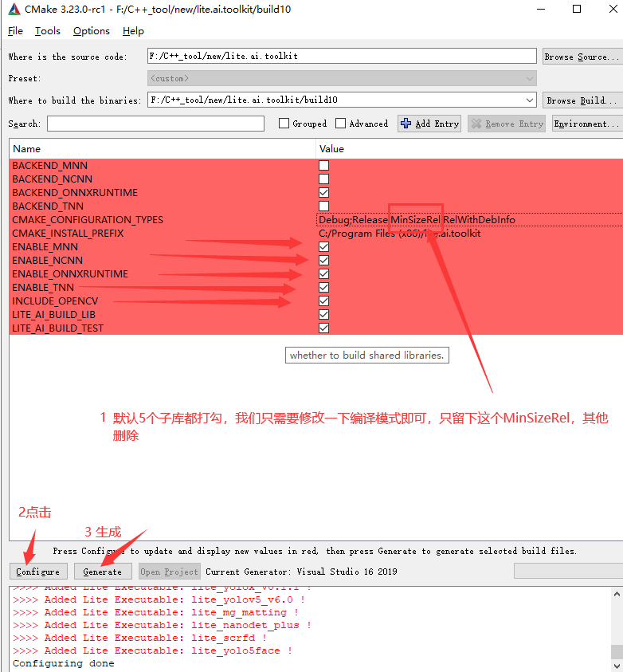Check the BACKEND_MNN checkbox
Screen dimensions: 623x672
324,166
